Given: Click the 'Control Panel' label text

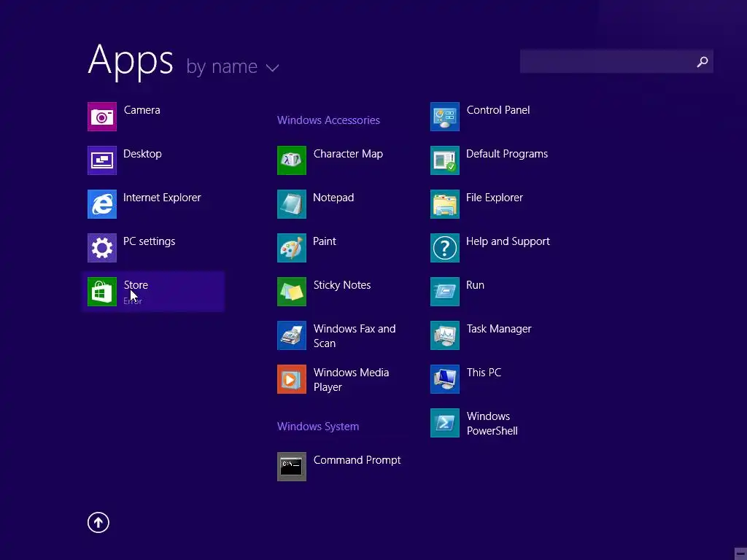Looking at the screenshot, I should [498, 110].
